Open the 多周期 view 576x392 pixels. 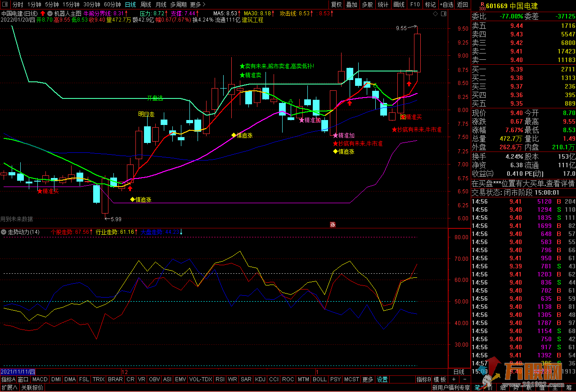pyautogui.click(x=178, y=4)
